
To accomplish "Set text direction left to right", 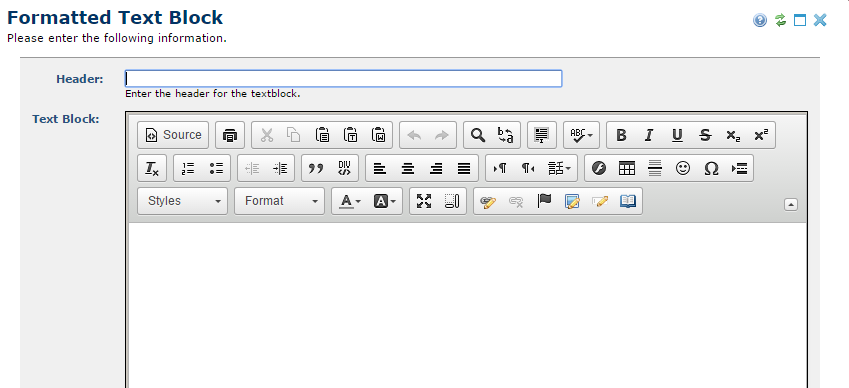I will (500, 168).
